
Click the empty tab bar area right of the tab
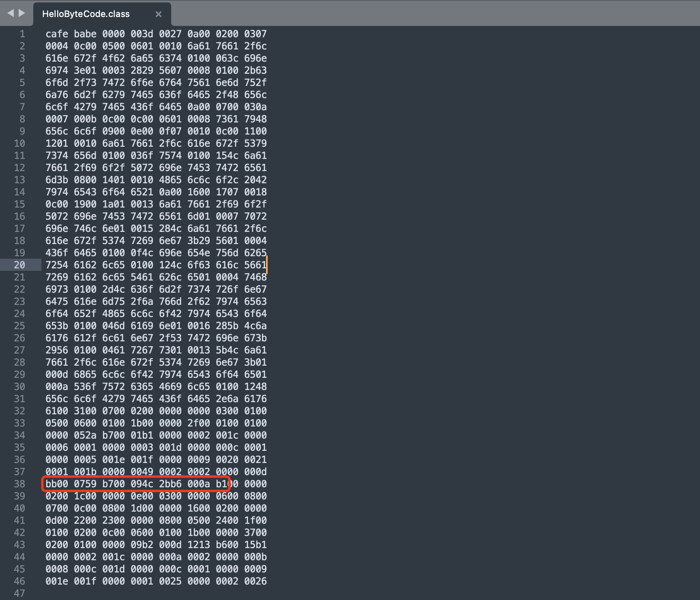(406, 14)
